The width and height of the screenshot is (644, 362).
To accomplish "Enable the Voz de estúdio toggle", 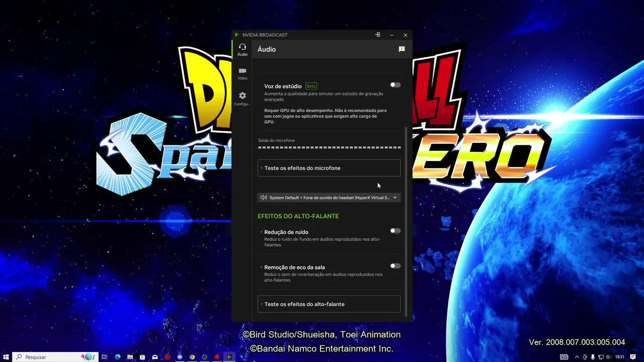I will (x=395, y=85).
